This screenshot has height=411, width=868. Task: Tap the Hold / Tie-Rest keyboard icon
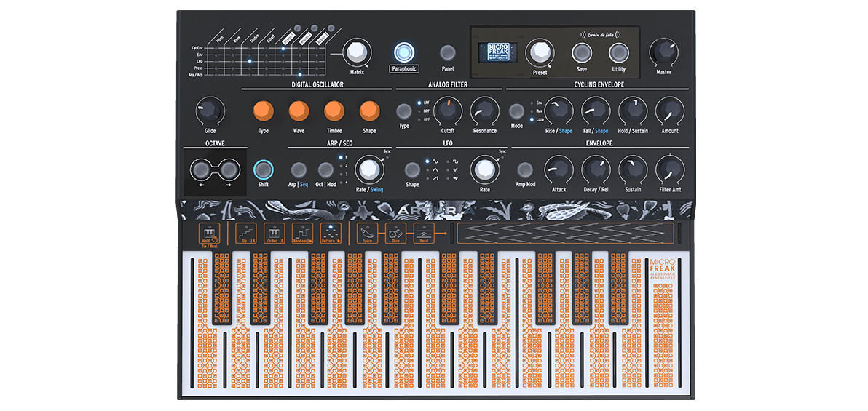coord(210,234)
